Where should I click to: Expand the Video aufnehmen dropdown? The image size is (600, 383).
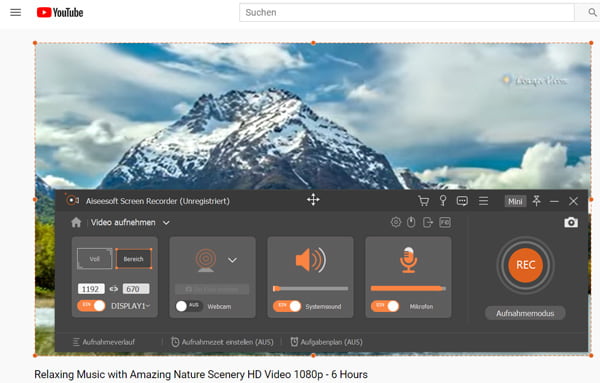pyautogui.click(x=166, y=223)
